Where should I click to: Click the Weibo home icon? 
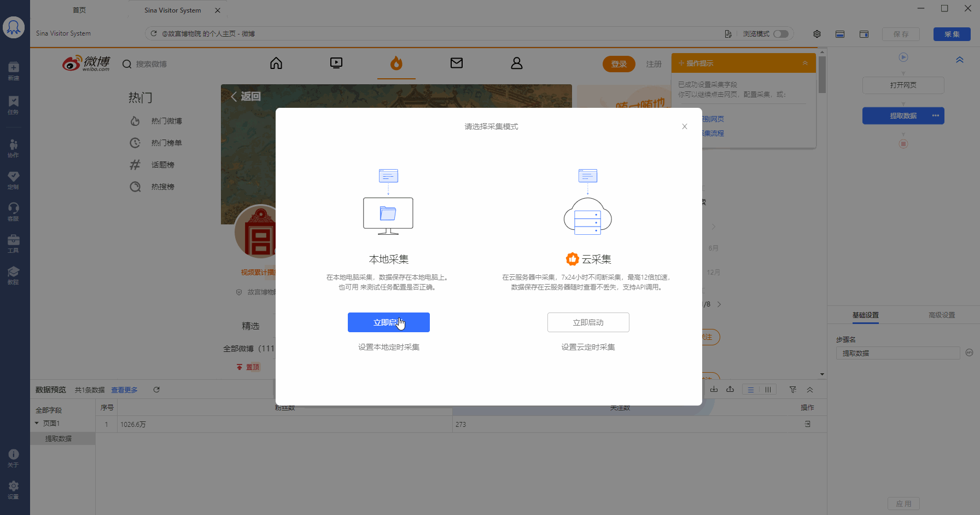tap(276, 63)
